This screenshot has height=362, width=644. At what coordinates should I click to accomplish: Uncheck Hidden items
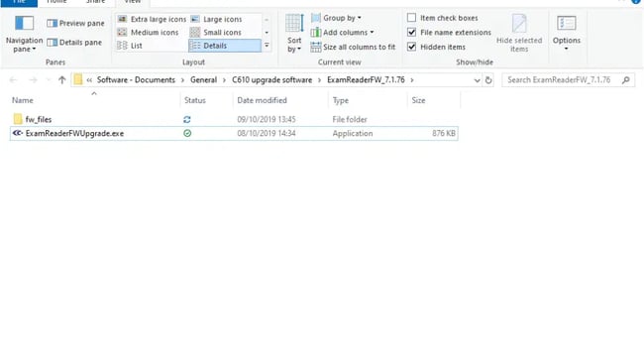437,48
